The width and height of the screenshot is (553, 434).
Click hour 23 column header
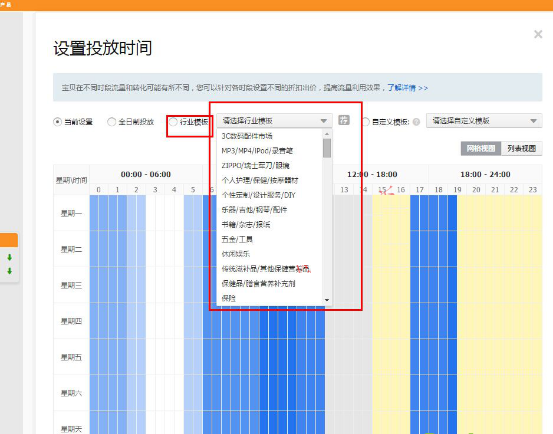(533, 190)
